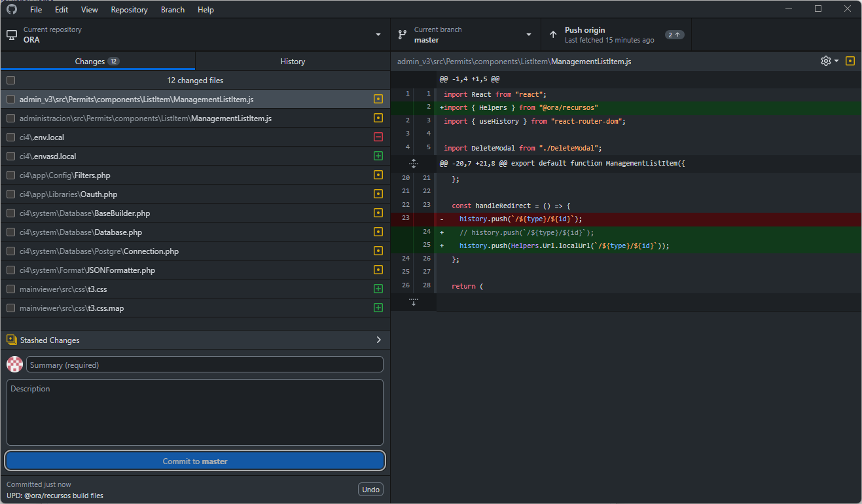
Task: Click the up-arrow Push origin icon
Action: 553,35
